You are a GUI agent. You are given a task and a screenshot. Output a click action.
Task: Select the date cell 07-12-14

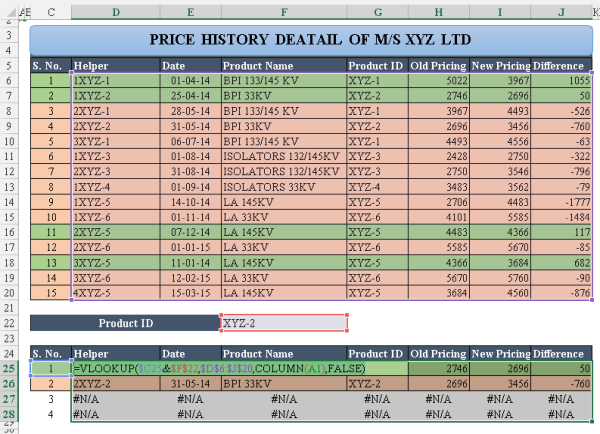tap(190, 232)
